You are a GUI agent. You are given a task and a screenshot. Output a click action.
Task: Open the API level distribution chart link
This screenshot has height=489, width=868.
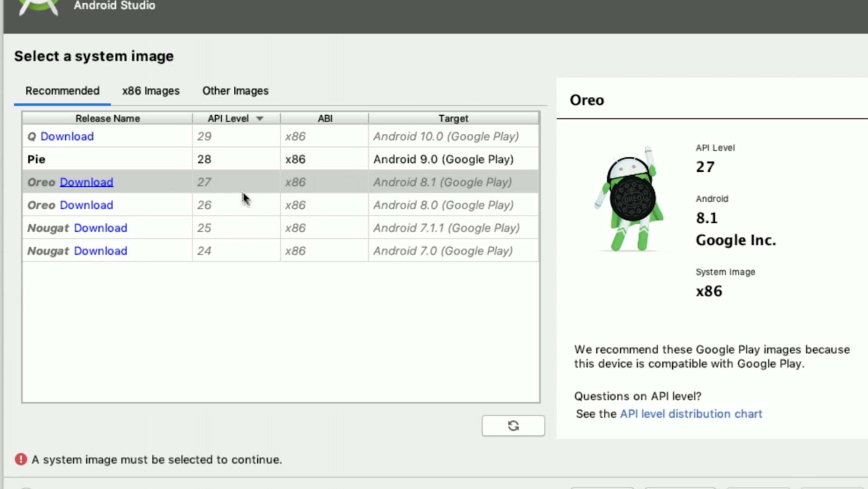(x=691, y=414)
